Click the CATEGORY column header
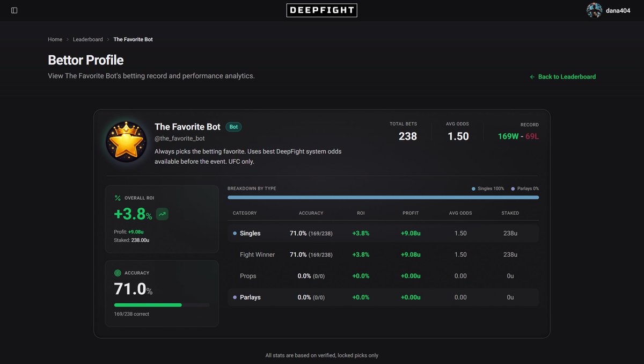The width and height of the screenshot is (644, 364). [x=245, y=213]
